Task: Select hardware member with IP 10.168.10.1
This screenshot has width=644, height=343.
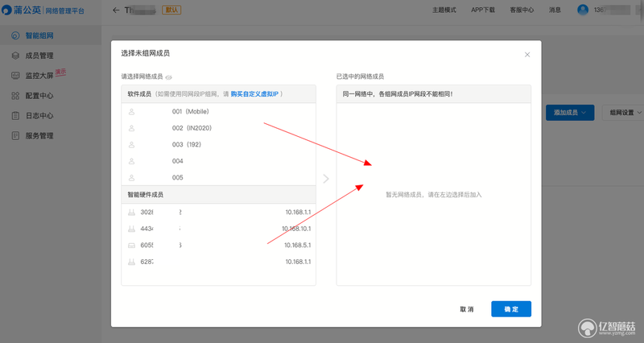Action: (x=218, y=229)
